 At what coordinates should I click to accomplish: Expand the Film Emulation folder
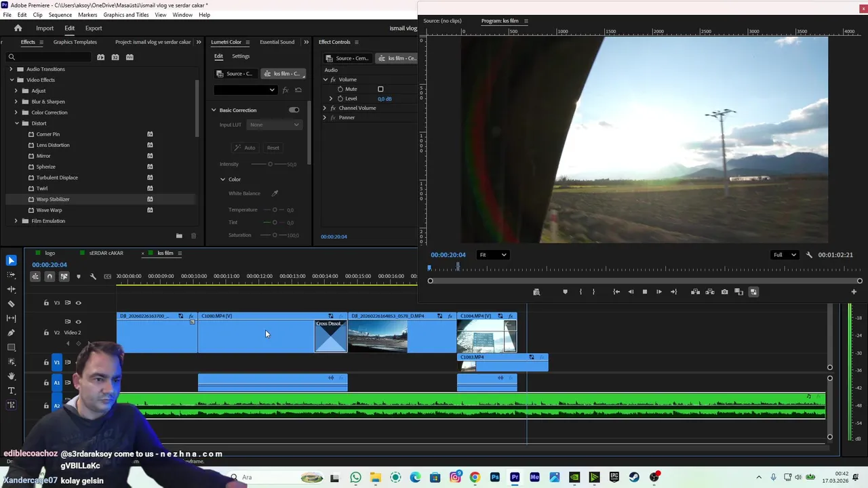pyautogui.click(x=16, y=221)
